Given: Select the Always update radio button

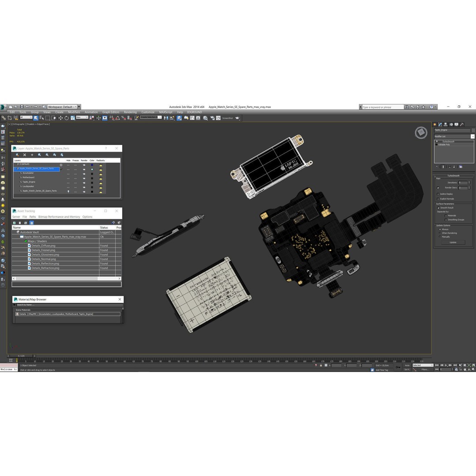Looking at the screenshot, I should [440, 229].
